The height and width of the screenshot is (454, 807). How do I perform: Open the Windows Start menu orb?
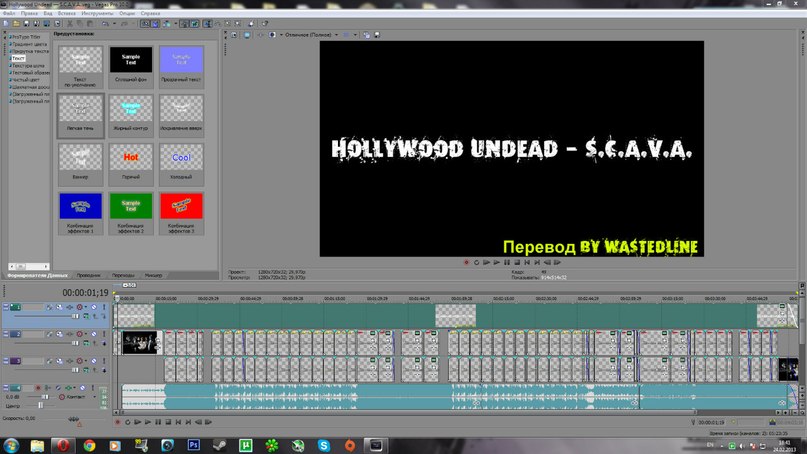[x=11, y=445]
